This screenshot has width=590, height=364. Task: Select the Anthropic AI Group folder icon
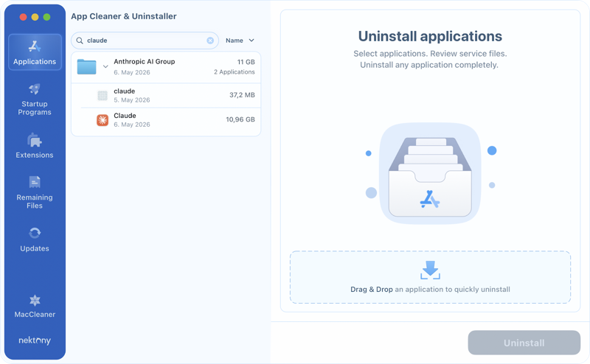point(86,66)
